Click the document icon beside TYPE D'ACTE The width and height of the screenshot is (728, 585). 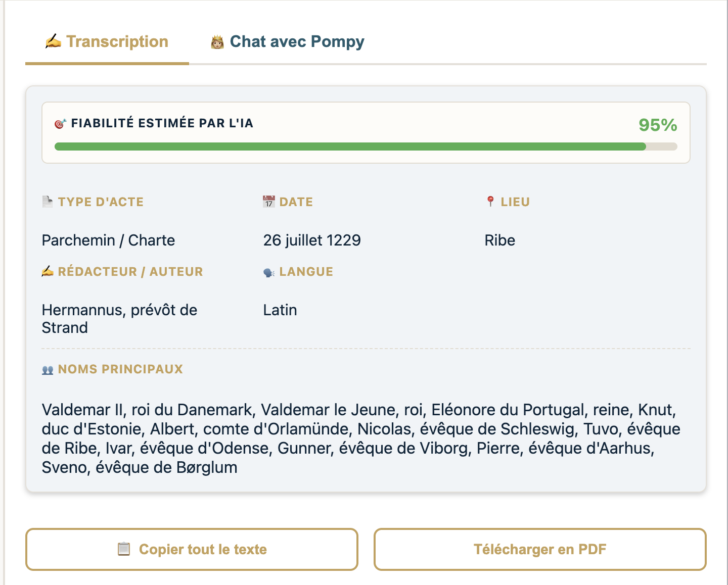click(x=47, y=201)
